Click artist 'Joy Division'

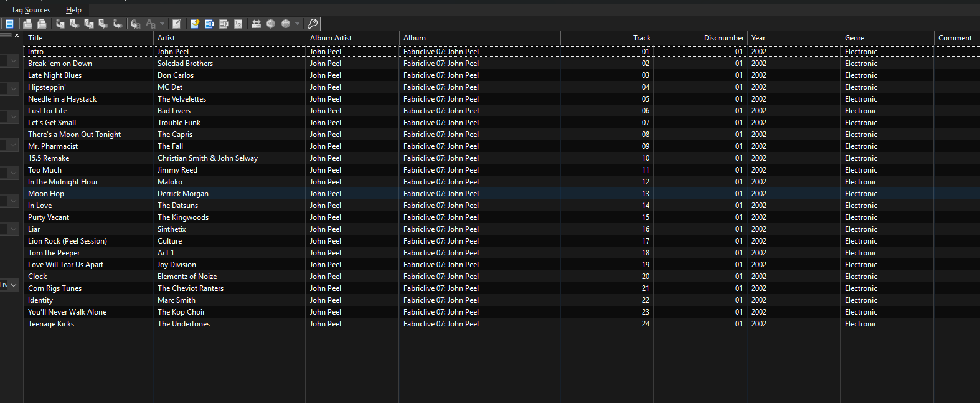coord(177,265)
